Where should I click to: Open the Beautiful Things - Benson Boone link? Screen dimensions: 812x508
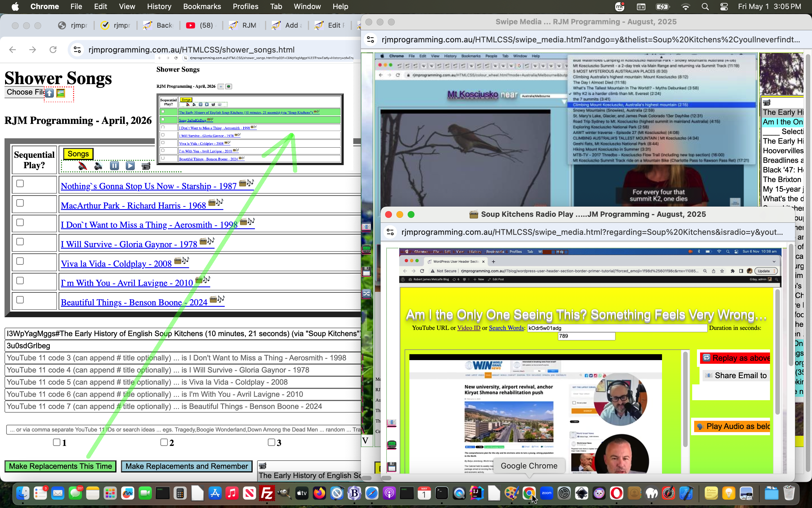[x=134, y=302]
